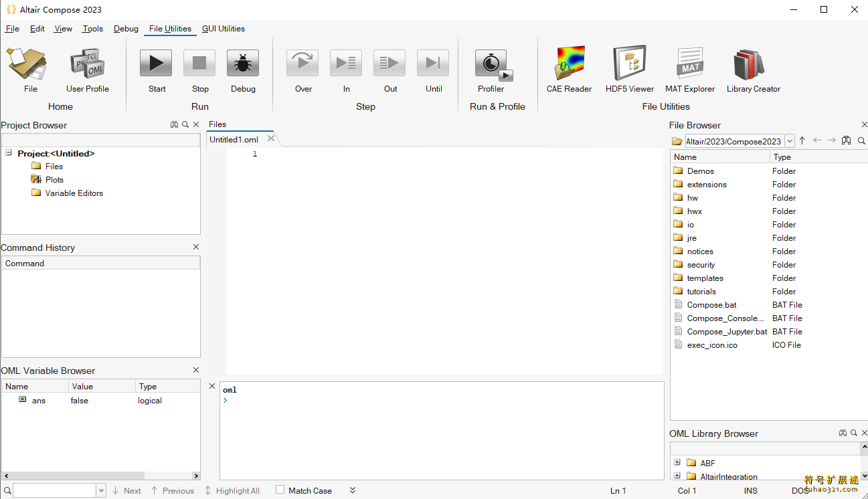The image size is (868, 499).
Task: Open the CAE Reader utility
Action: point(569,64)
